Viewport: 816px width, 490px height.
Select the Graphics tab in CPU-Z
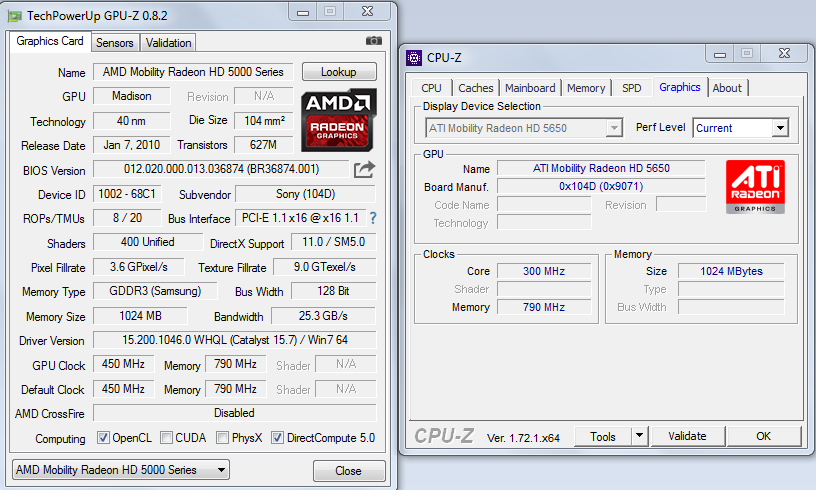pos(680,87)
